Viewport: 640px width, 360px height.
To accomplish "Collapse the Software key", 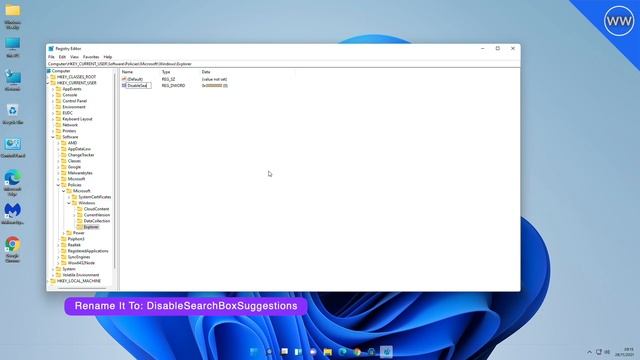I will click(x=53, y=137).
